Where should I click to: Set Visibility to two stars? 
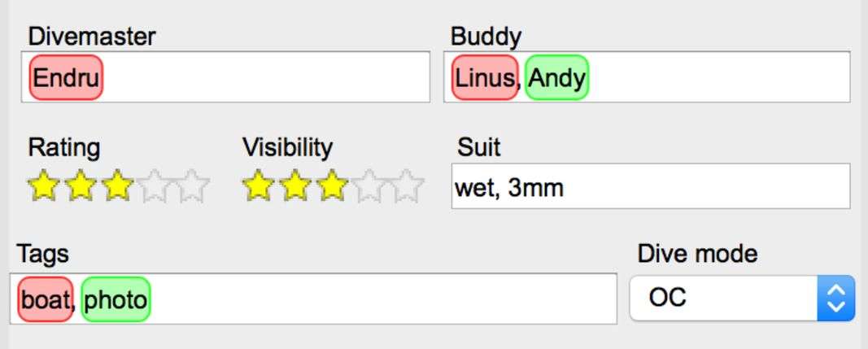pos(295,186)
